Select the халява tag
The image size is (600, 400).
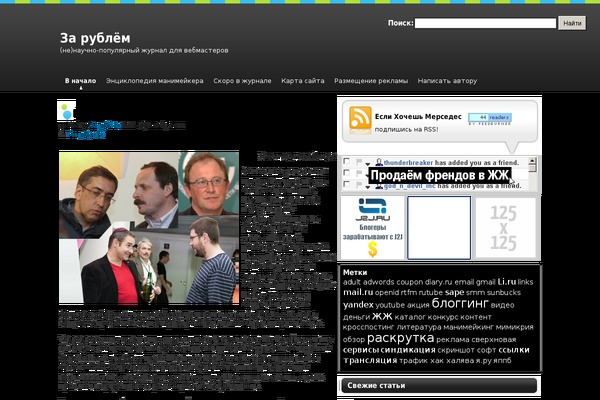pos(460,360)
